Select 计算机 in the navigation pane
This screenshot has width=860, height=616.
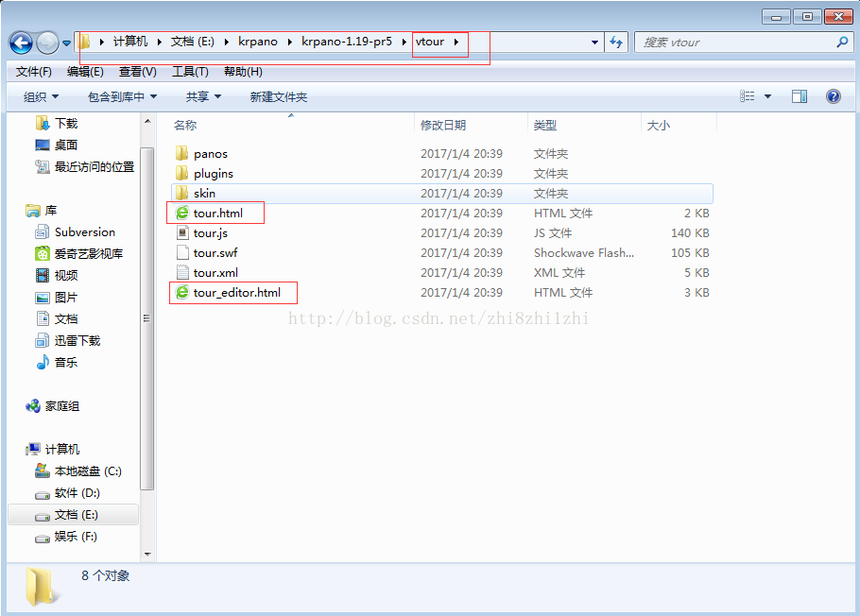(x=62, y=450)
